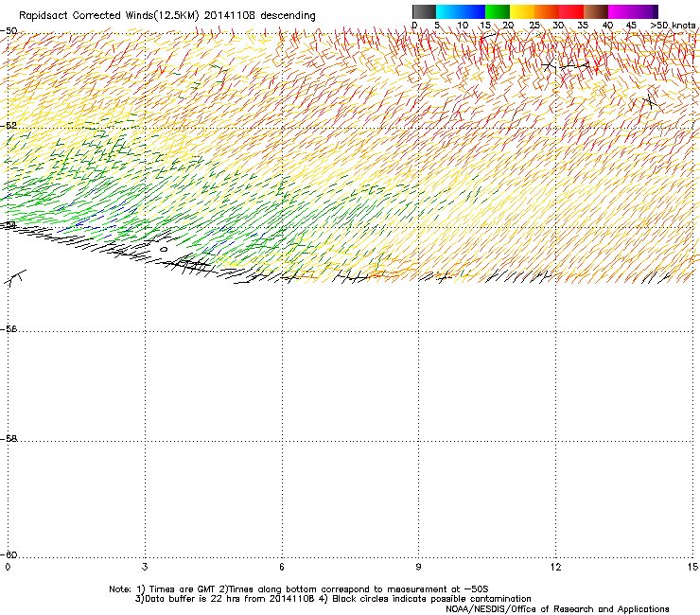Click the '>50 knots' legend label
700x615 pixels.
(x=673, y=26)
